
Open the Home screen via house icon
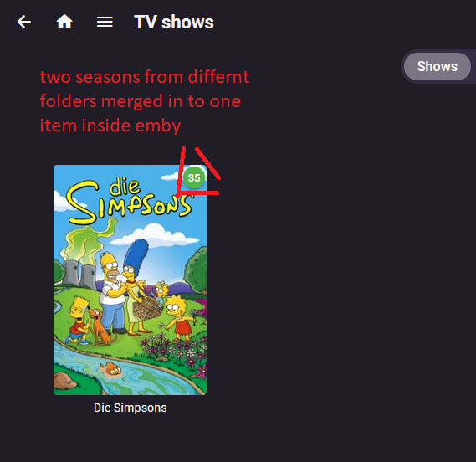click(64, 22)
